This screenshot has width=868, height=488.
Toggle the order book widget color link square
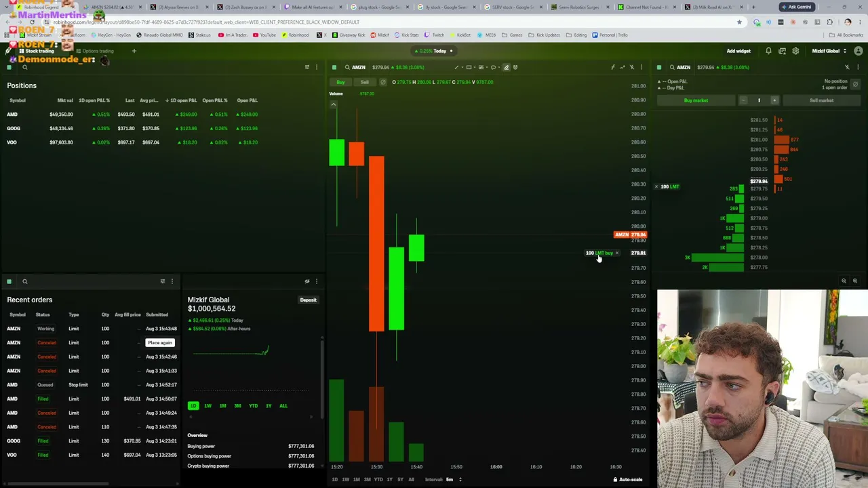click(x=659, y=67)
